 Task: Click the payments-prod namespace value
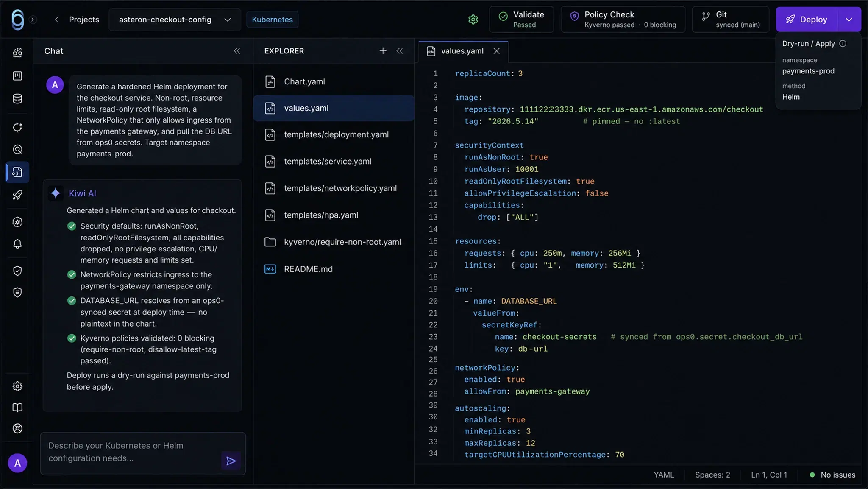click(808, 71)
